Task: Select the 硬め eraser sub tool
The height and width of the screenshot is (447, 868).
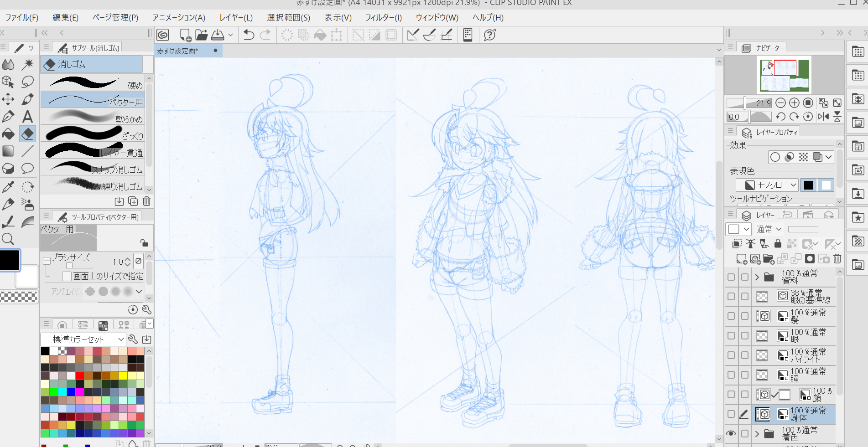Action: click(93, 82)
